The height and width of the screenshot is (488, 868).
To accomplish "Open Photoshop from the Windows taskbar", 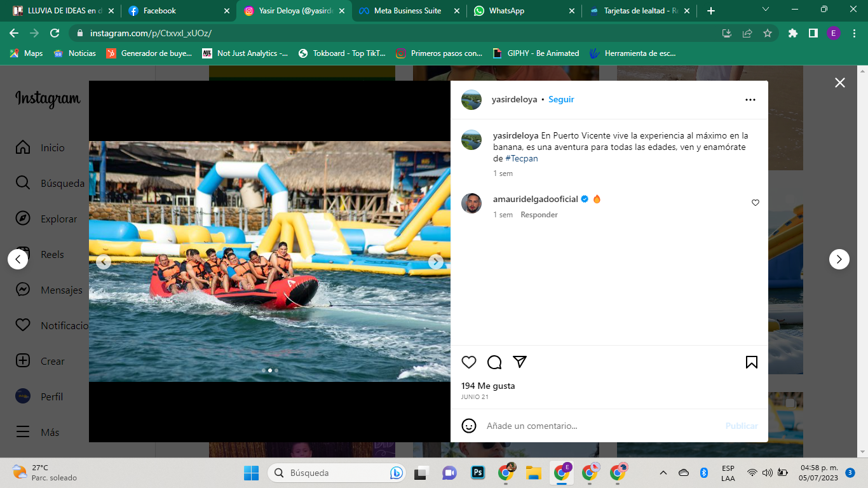I will click(478, 473).
